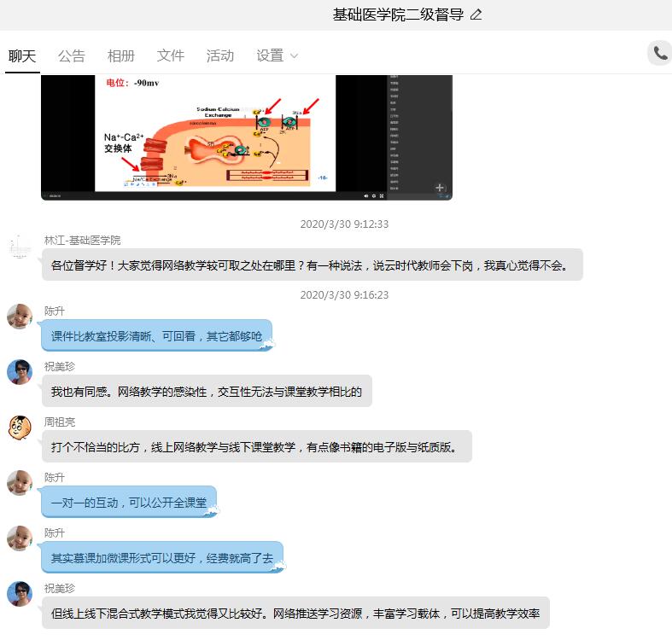The width and height of the screenshot is (672, 640).
Task: Expand the 设置 dropdown menu
Action: tap(278, 55)
